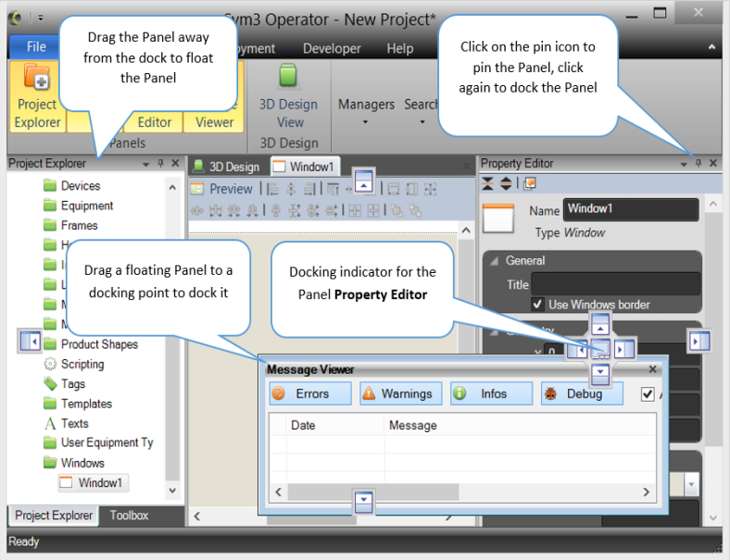The width and height of the screenshot is (730, 560).
Task: Select the center tabbed docking indicator
Action: [600, 349]
